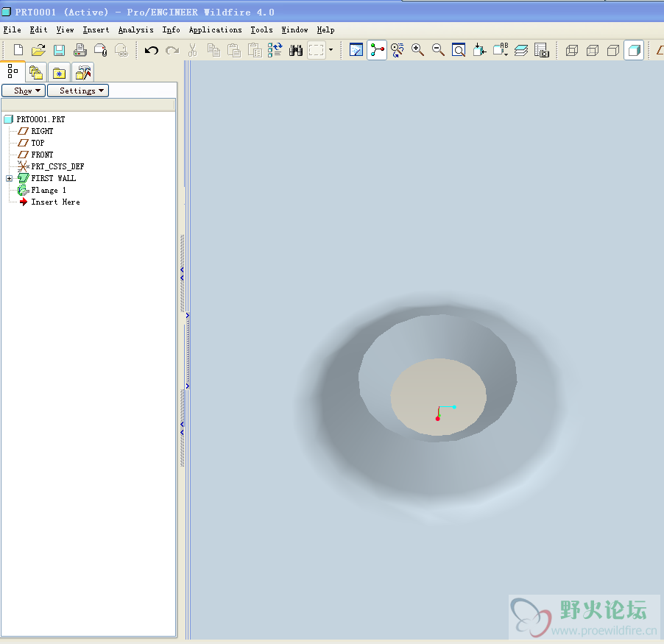The width and height of the screenshot is (664, 644).
Task: Switch to Shading display style
Action: click(x=634, y=50)
